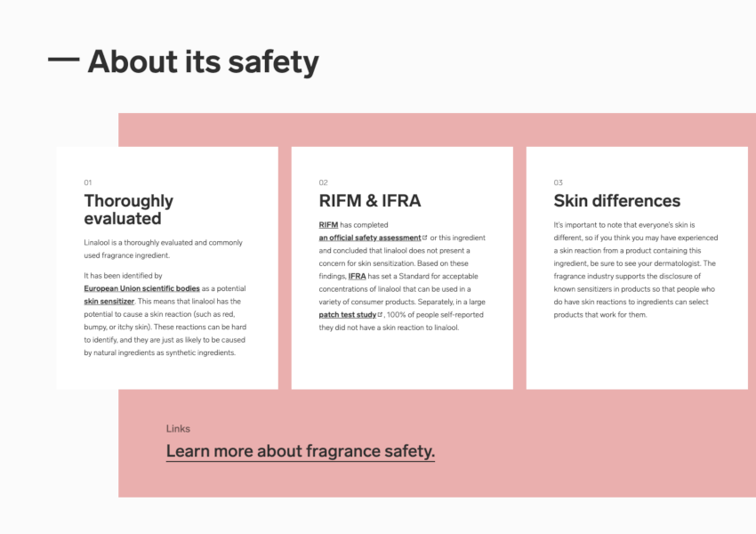This screenshot has width=756, height=534.
Task: Click 'Learn more about fragrance safety.' link
Action: (x=301, y=451)
